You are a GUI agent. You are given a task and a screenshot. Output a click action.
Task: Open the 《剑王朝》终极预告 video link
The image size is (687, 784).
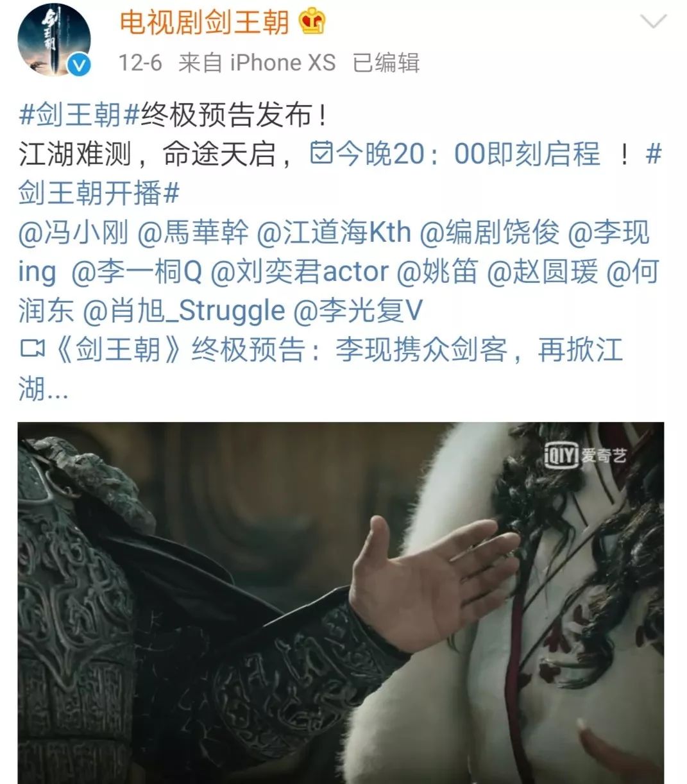(321, 369)
